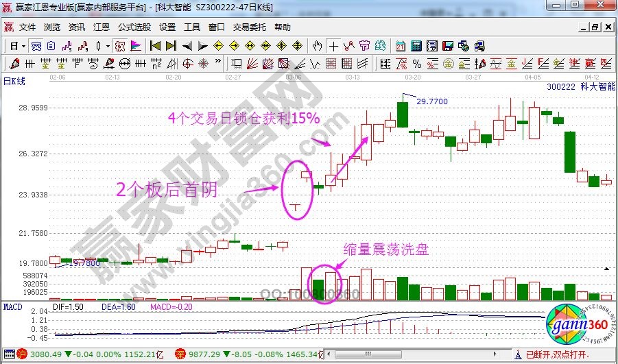Select the sine wave tool
Image resolution: width=618 pixels, height=364 pixels.
tap(496, 64)
